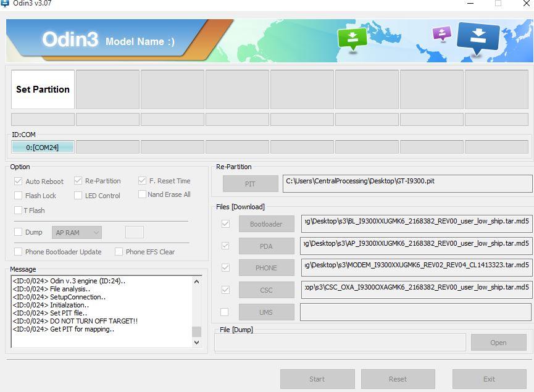Click the 'Initialzation..' log line

(51, 305)
